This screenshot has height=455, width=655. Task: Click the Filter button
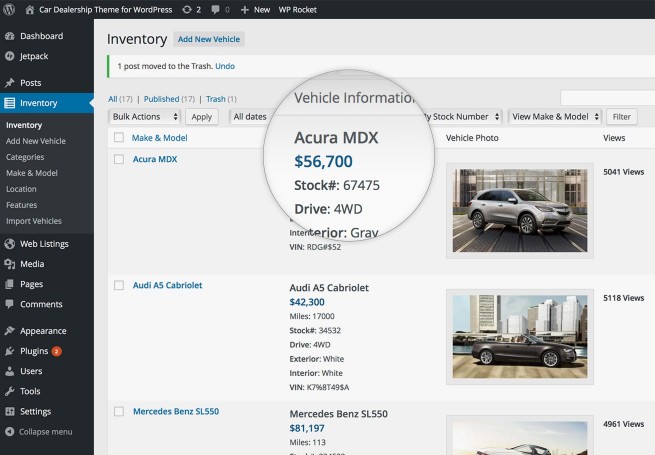tap(622, 117)
